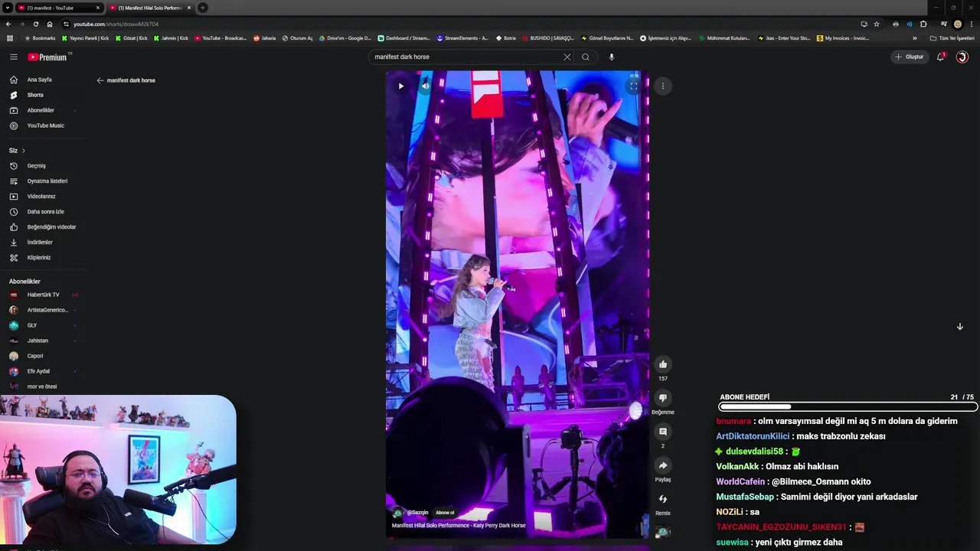Image resolution: width=980 pixels, height=551 pixels.
Task: Bookmark this page with star icon
Action: pyautogui.click(x=877, y=24)
